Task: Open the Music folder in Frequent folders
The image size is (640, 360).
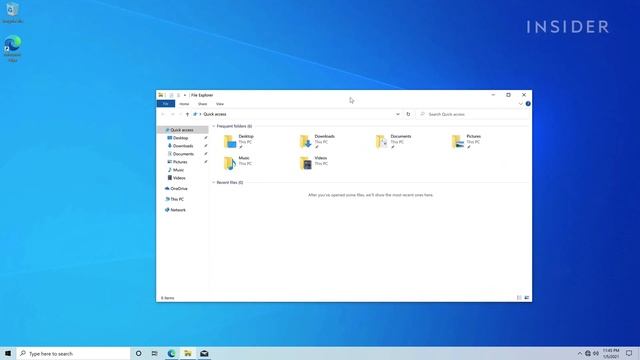Action: pos(237,163)
